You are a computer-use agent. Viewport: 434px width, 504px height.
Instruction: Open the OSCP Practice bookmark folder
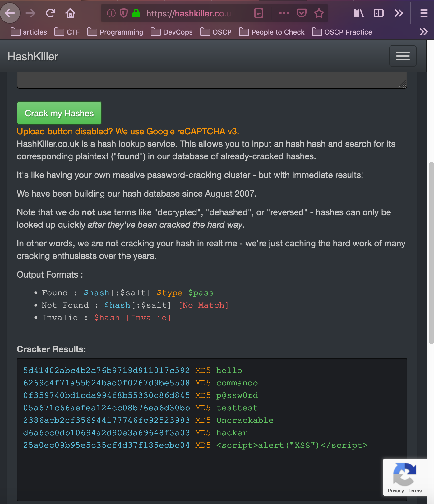[342, 32]
